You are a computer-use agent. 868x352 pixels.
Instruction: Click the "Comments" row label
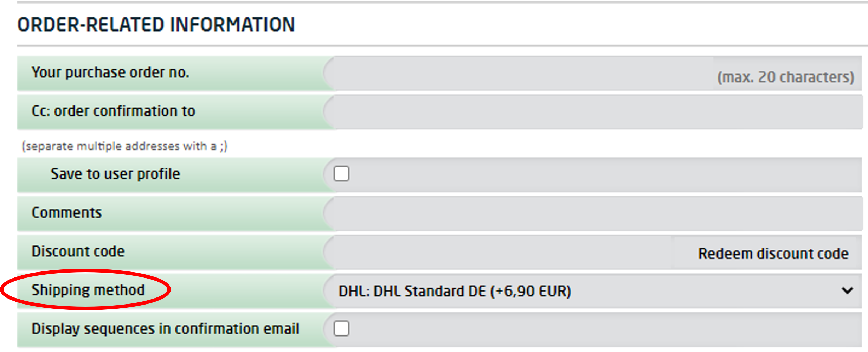pyautogui.click(x=67, y=213)
